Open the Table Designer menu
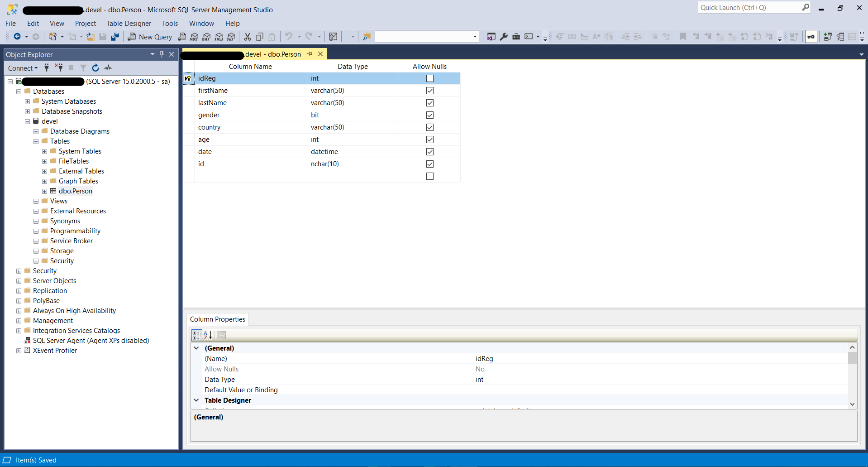Screen dimensions: 868x467 point(129,24)
